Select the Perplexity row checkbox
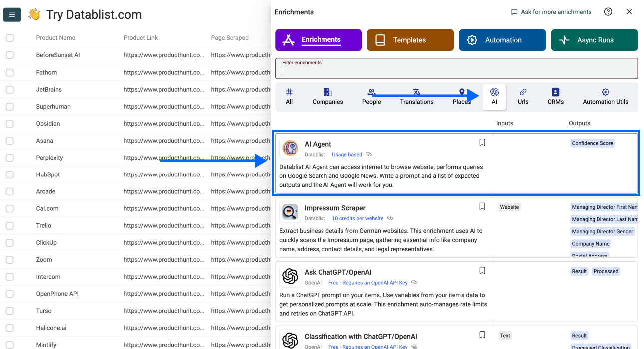 [10, 158]
